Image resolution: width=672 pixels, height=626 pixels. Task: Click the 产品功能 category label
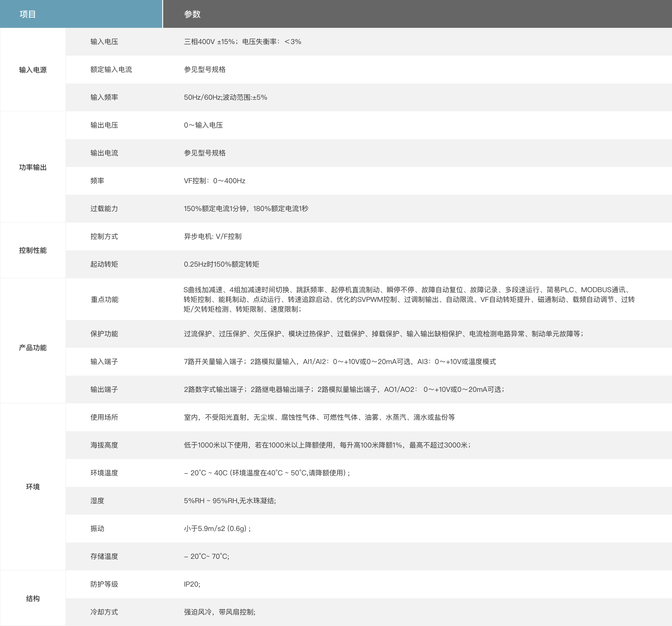tap(33, 348)
